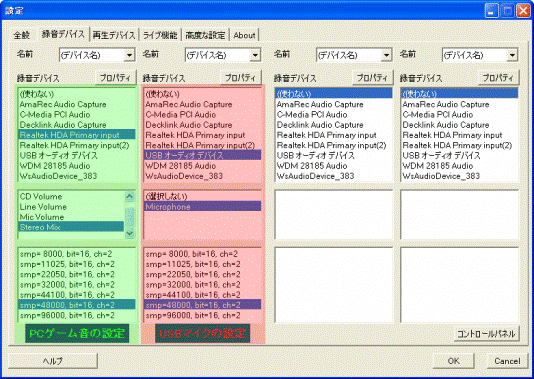Select USB オーディオ デバイス in pink column

coord(203,155)
